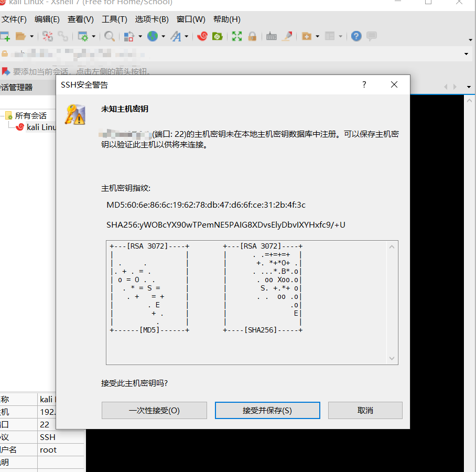Open the 文件(F) menu
Viewport: 476px width, 472px height.
[14, 19]
